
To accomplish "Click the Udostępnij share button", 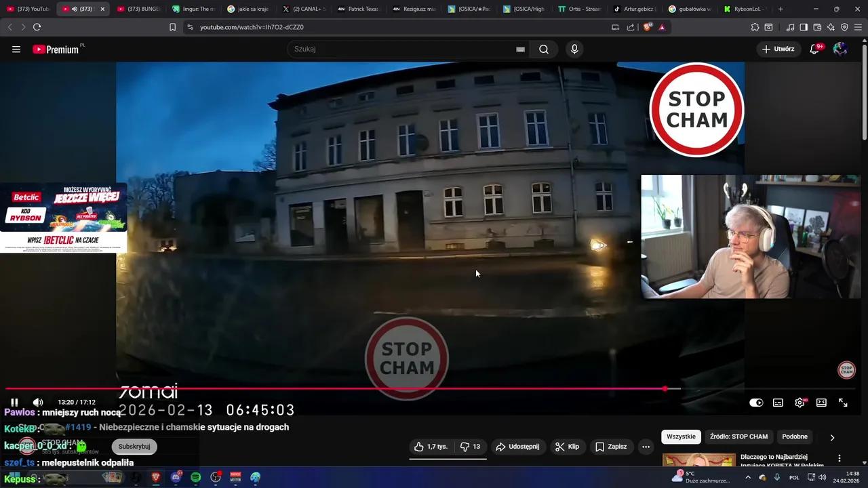I will coord(517,447).
